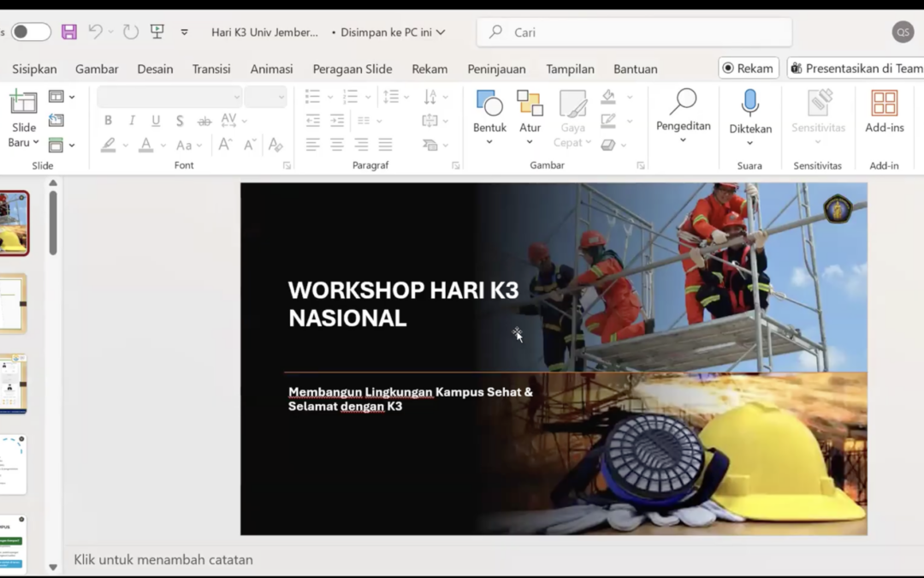Switch to the Peragaan Slide tab
Image resolution: width=924 pixels, height=578 pixels.
[352, 69]
